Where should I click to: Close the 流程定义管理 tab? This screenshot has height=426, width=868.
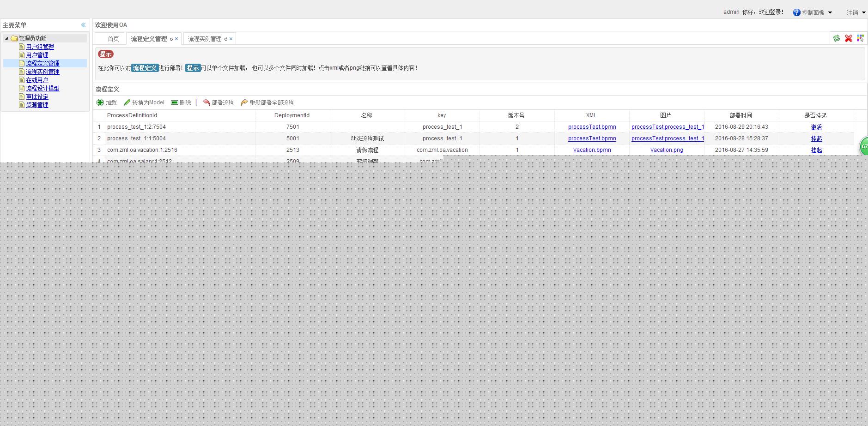pos(176,39)
